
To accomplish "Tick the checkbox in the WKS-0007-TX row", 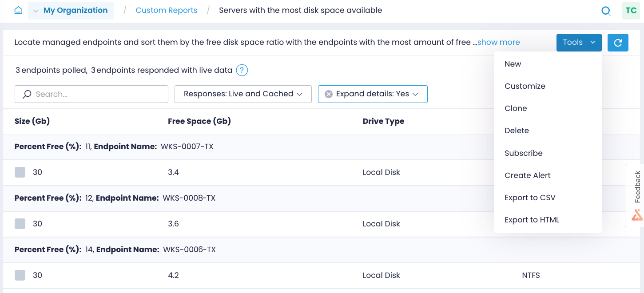I will [x=20, y=172].
